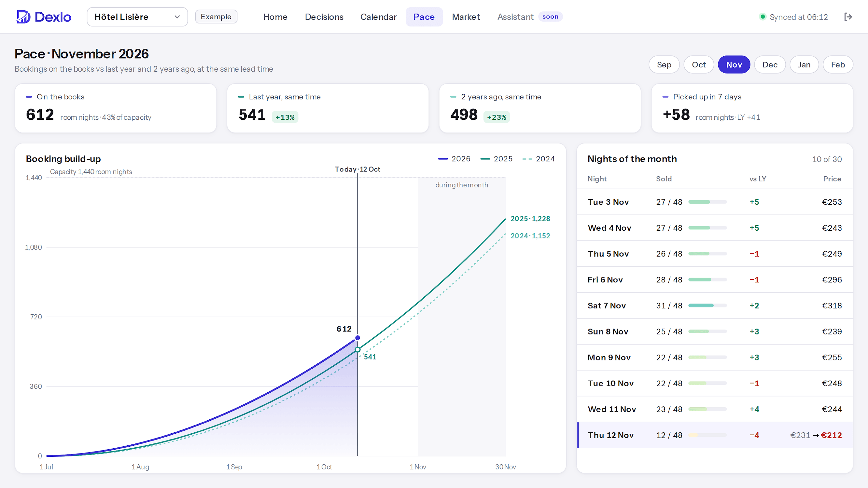Click the €212 suggested price

831,435
